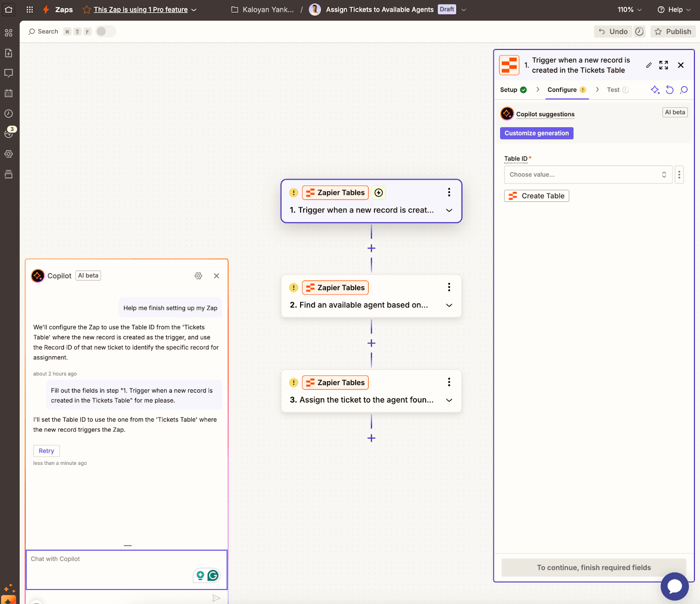Expand step 3 Assign the ticket chevron
The height and width of the screenshot is (604, 700).
click(449, 400)
